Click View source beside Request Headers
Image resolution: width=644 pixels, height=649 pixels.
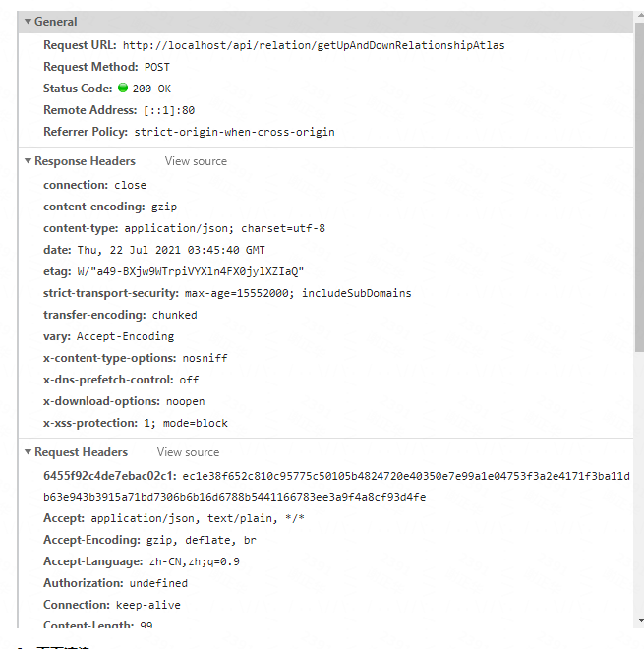(188, 452)
